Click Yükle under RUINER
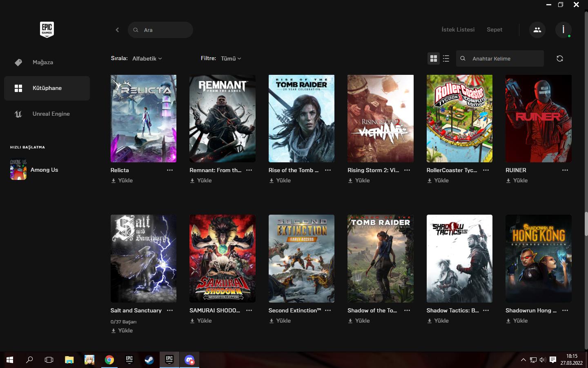The width and height of the screenshot is (588, 368). pos(517,180)
